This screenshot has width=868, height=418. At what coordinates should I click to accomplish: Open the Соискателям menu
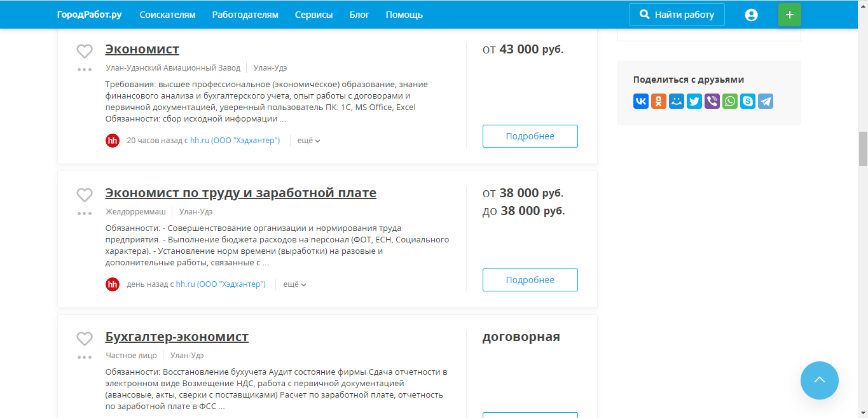click(x=167, y=15)
